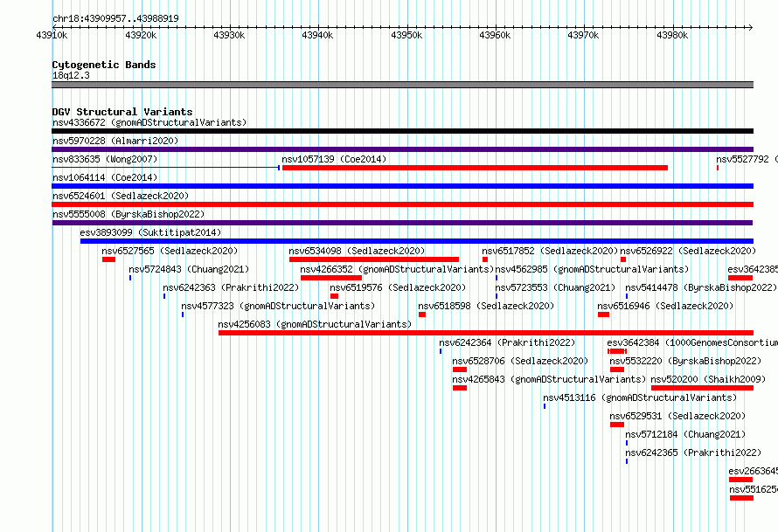Click the blue bar under nsv1064114 (Coe2014)
The width and height of the screenshot is (778, 532).
tap(402, 186)
